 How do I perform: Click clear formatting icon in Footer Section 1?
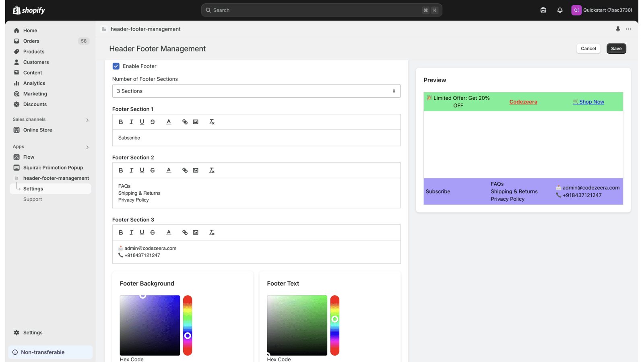(212, 122)
